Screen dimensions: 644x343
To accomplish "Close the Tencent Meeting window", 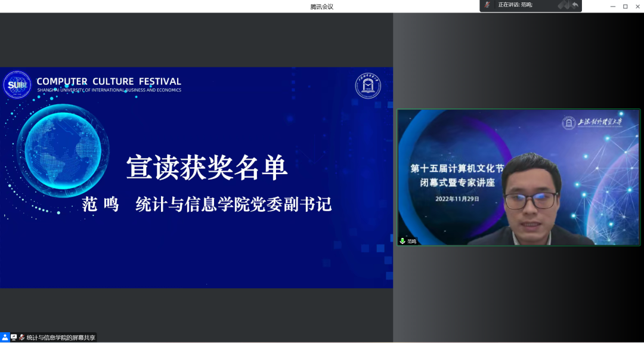I will click(637, 6).
